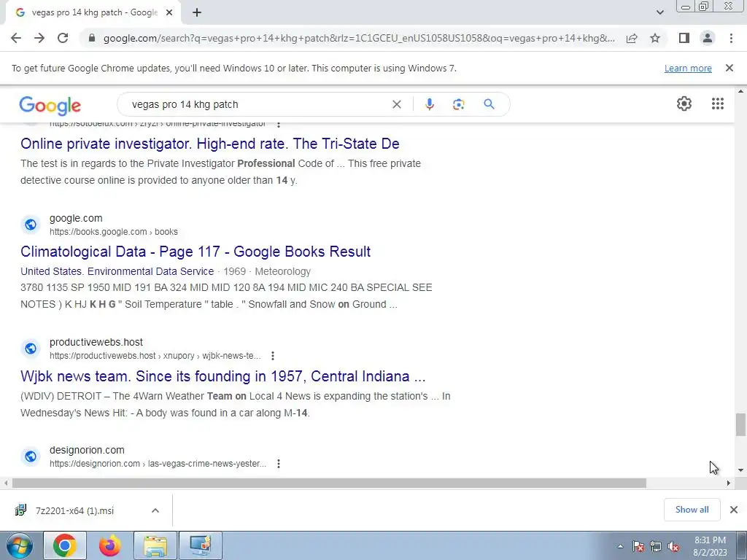
Task: Click the productivewebs.host site favicon
Action: tap(31, 349)
